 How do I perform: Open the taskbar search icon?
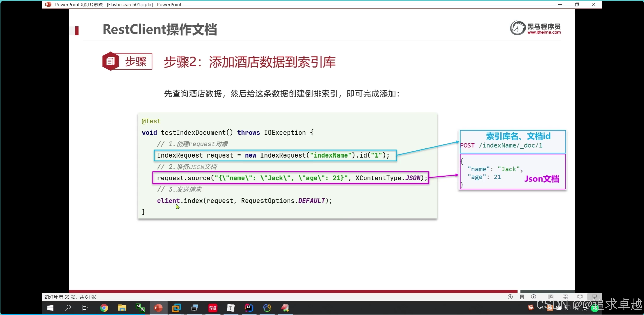point(68,308)
